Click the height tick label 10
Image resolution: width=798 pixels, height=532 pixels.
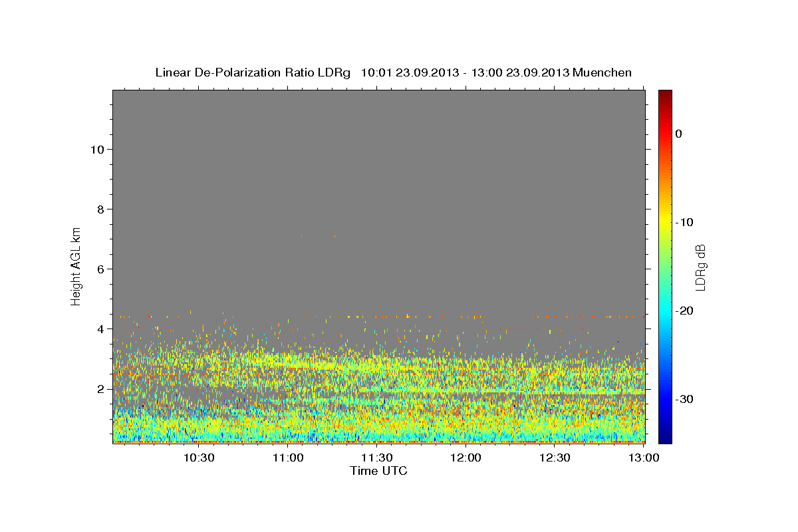98,149
